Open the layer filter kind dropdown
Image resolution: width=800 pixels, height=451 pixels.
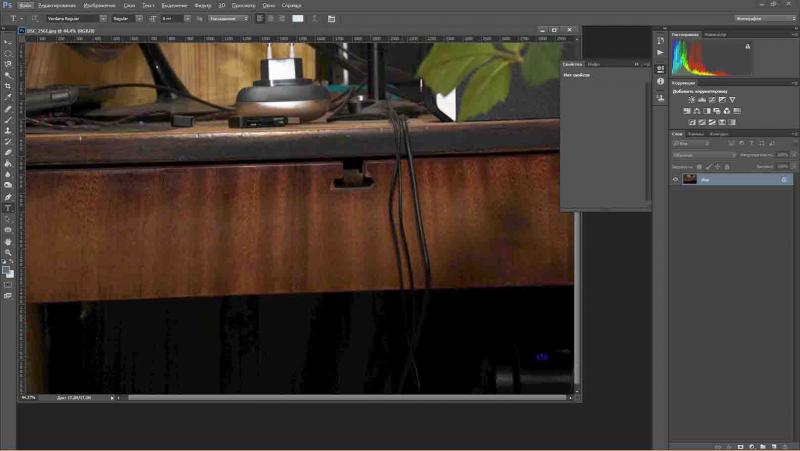pos(690,143)
